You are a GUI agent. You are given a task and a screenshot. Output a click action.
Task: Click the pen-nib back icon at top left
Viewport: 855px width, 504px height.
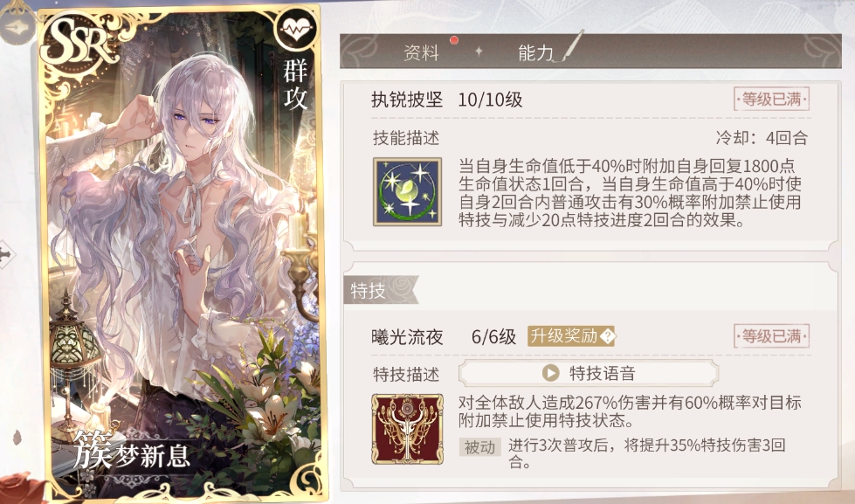coord(17,27)
